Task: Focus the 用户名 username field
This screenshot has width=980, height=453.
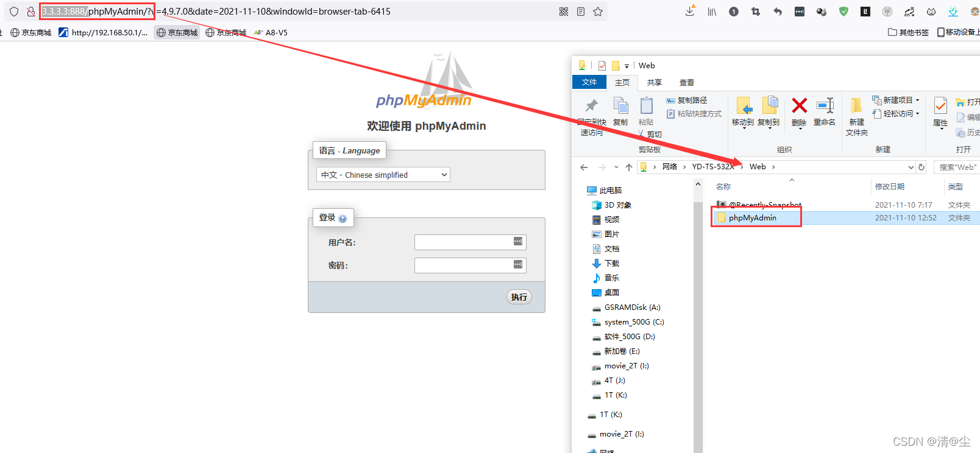Action: (470, 242)
